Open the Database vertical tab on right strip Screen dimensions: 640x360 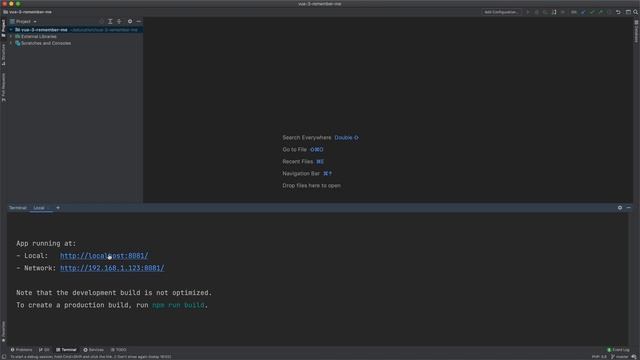[636, 31]
